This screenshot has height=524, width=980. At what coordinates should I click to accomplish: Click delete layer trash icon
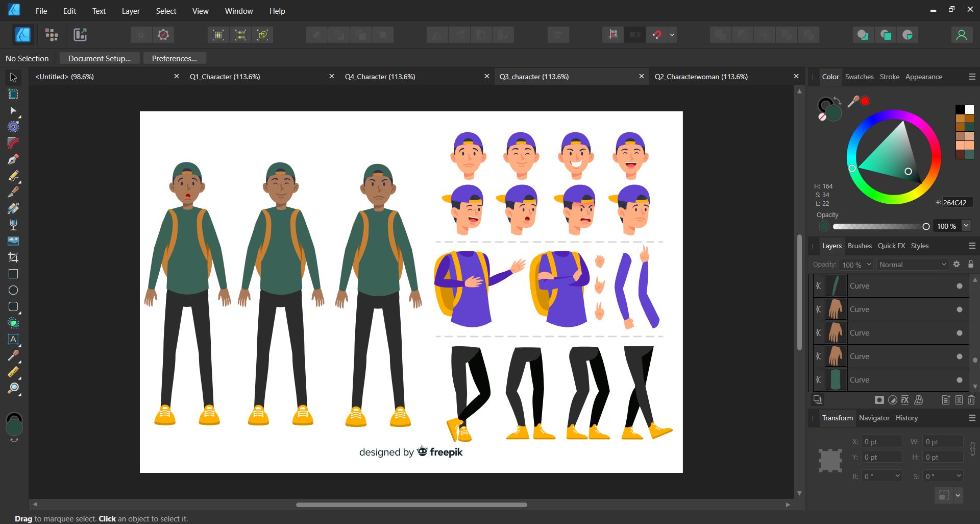[x=971, y=400]
